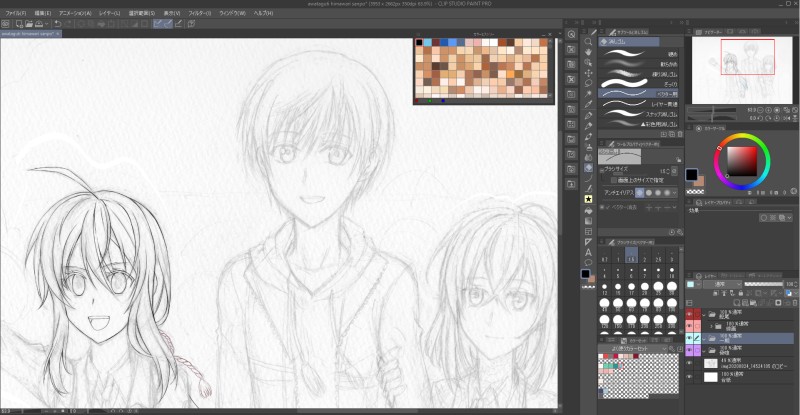Select the snap eraser (スナップ消しゴム) sub tool
The width and height of the screenshot is (800, 415).
coord(639,114)
